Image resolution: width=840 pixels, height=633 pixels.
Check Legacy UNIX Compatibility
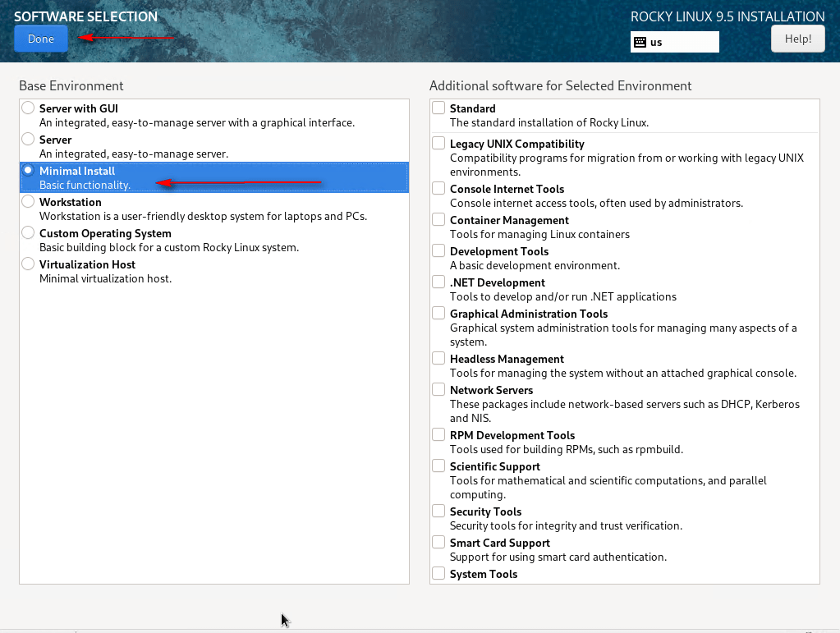[x=439, y=144]
